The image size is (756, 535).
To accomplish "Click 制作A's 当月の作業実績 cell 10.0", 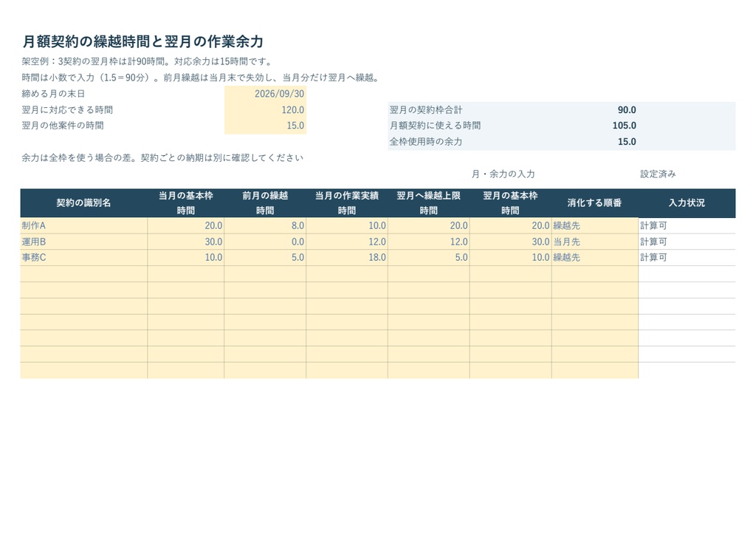I will (x=347, y=226).
